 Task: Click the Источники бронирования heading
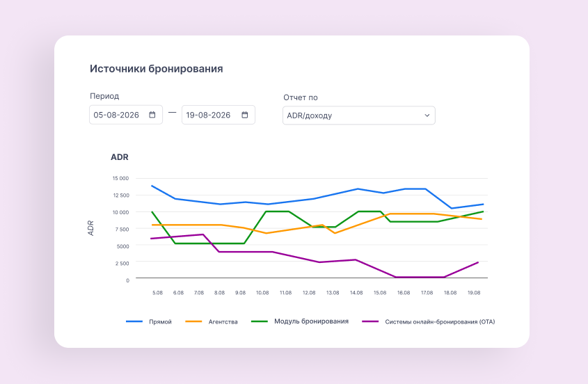[x=157, y=69]
